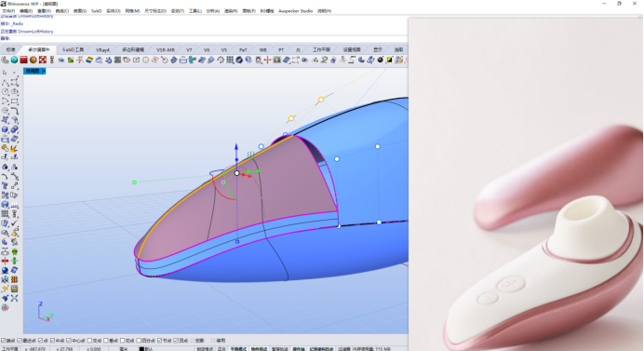Click the green checkmark icon in left toolbar
This screenshot has width=644, height=351.
(x=14, y=223)
